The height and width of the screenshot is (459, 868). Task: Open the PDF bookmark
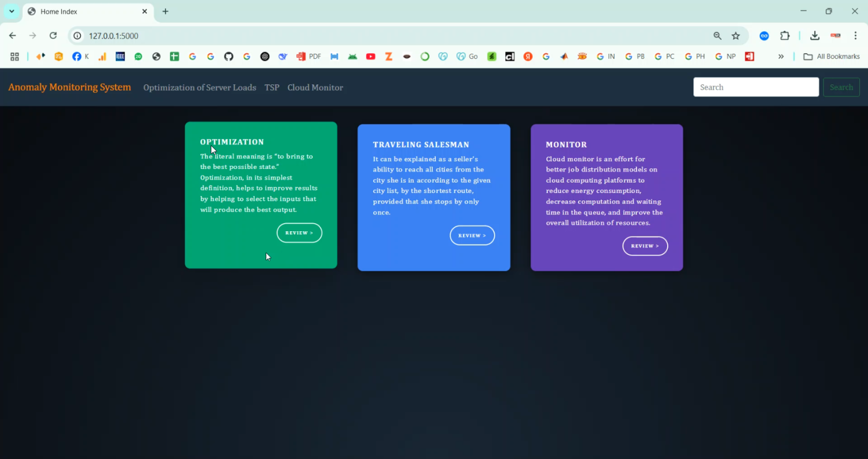pos(308,57)
